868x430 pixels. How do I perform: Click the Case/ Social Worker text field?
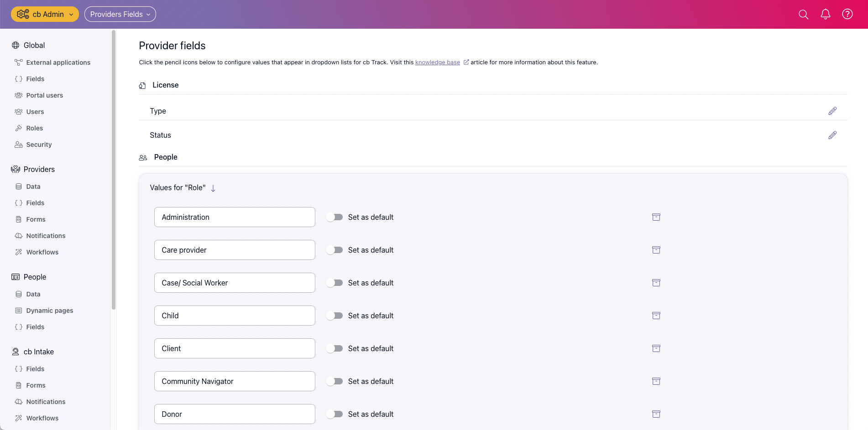point(235,283)
